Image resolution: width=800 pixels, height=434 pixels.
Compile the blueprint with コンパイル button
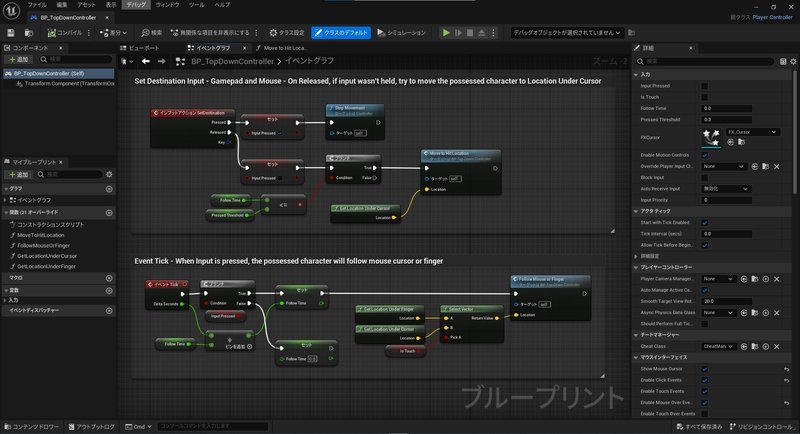point(65,33)
